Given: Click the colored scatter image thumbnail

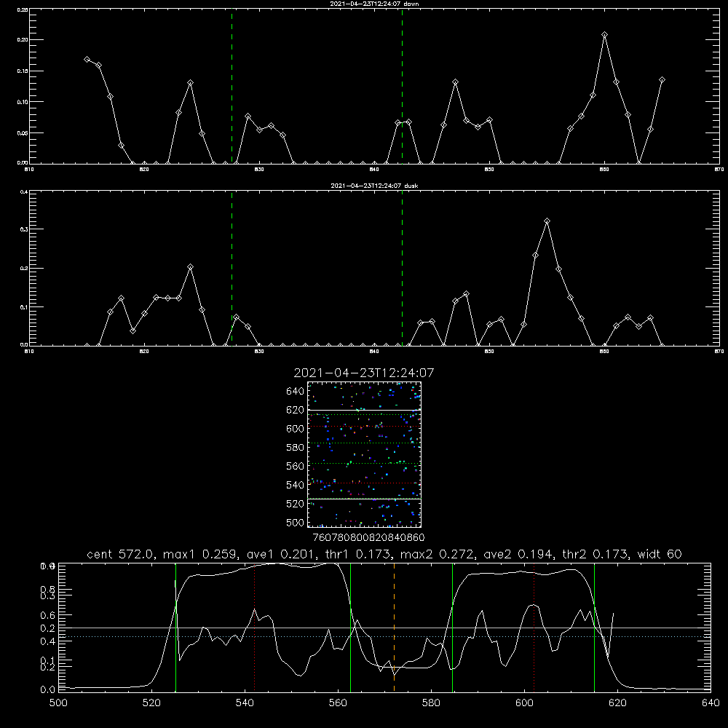Looking at the screenshot, I should [364, 454].
